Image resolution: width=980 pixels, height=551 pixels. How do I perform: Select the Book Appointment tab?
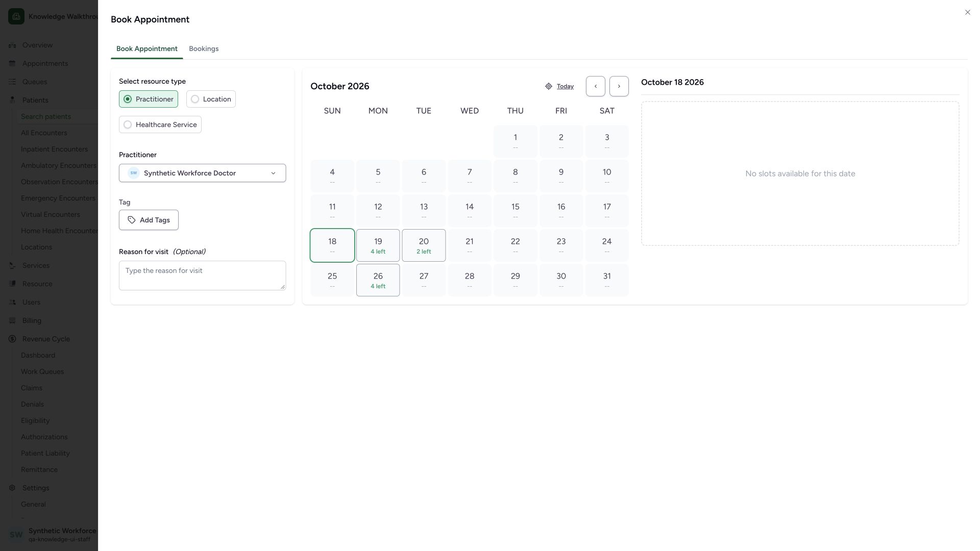pos(147,48)
